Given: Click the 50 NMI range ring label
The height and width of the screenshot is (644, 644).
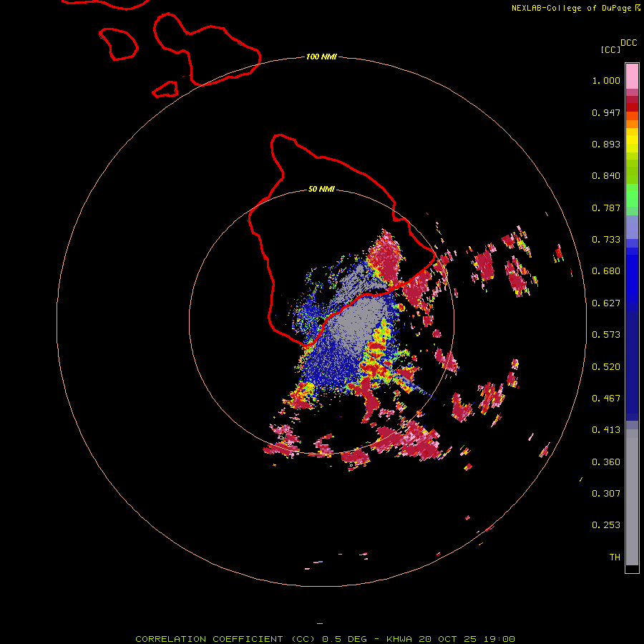Looking at the screenshot, I should coord(321,189).
